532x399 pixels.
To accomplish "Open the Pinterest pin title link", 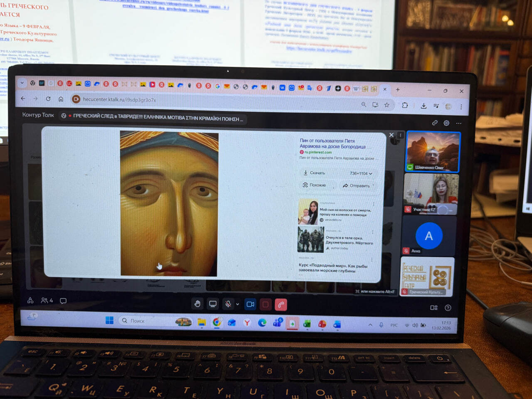I will coord(335,143).
